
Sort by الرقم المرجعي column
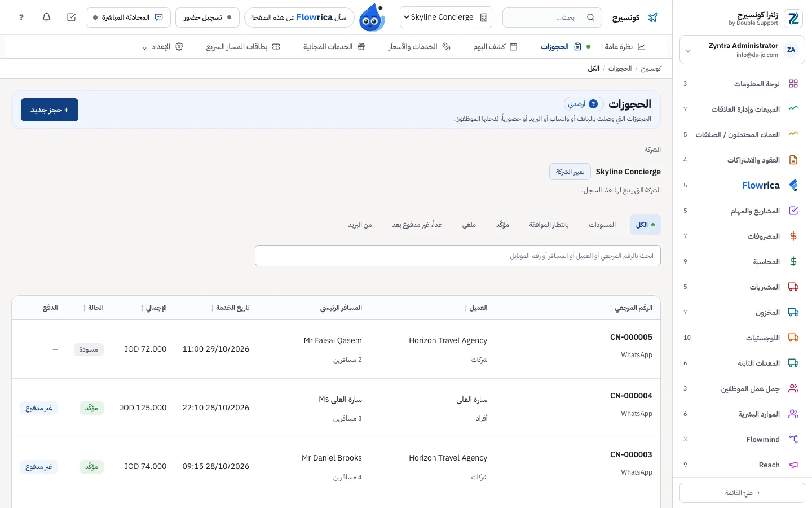coord(631,308)
